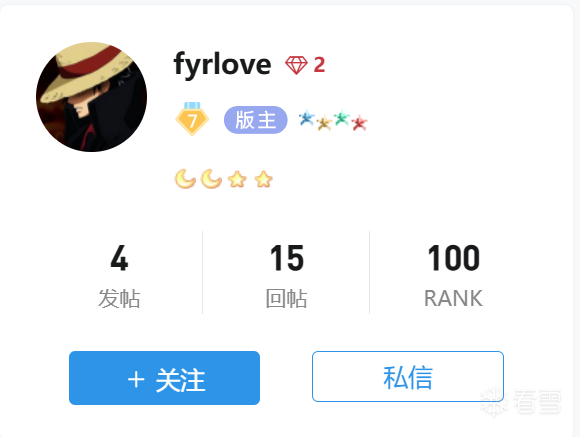The height and width of the screenshot is (437, 580).
Task: Click the first crescent moon icon
Action: coord(185,179)
